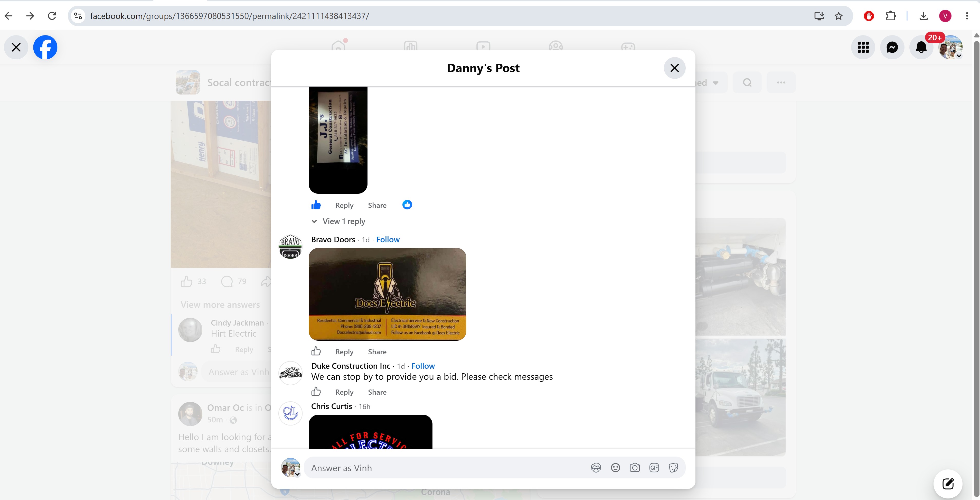Image resolution: width=980 pixels, height=500 pixels.
Task: View like reactions on J.J.'s comment
Action: pyautogui.click(x=407, y=205)
